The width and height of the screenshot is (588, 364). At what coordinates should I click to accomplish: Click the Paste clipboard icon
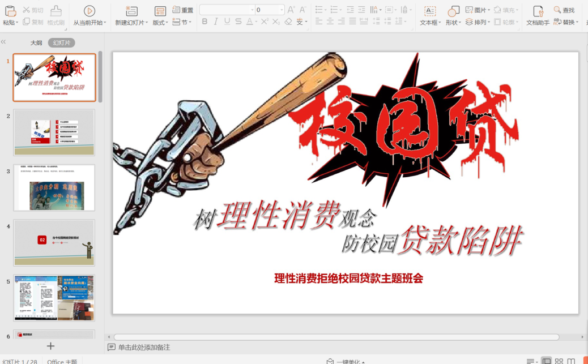pyautogui.click(x=10, y=11)
